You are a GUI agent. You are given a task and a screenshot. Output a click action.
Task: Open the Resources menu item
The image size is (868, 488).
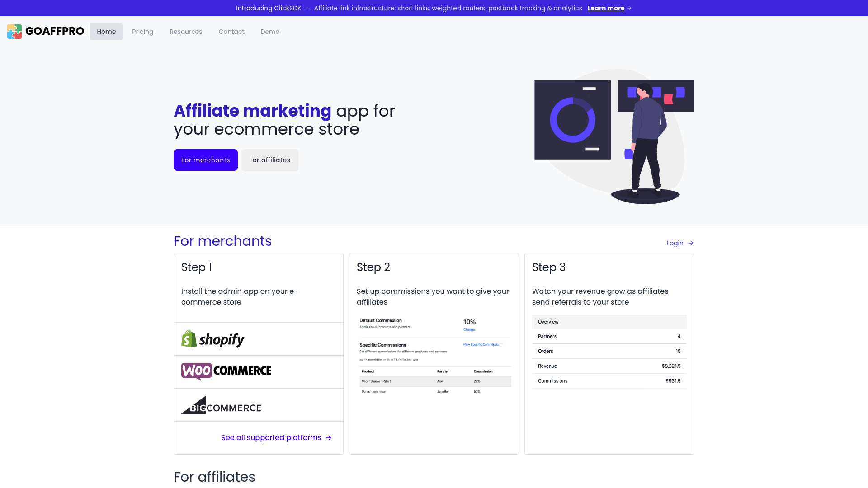pyautogui.click(x=186, y=32)
